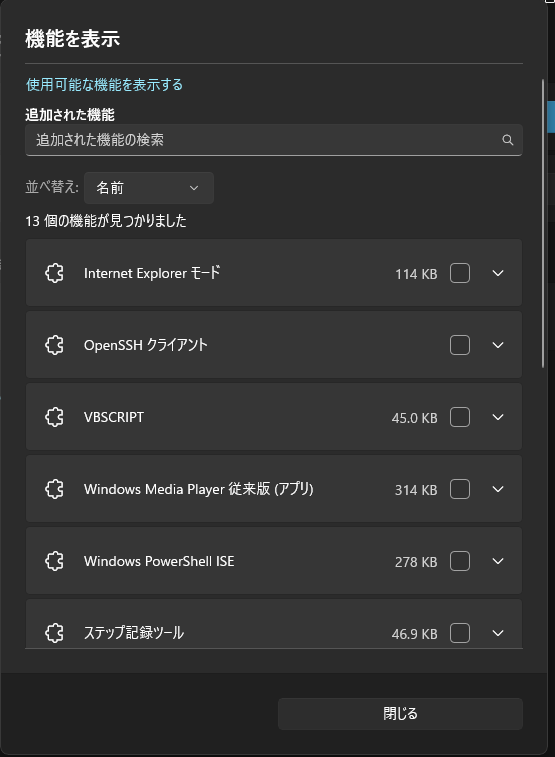Viewport: 555px width, 757px height.
Task: Select Windows Media Player 従来版 checkbox
Action: 460,489
